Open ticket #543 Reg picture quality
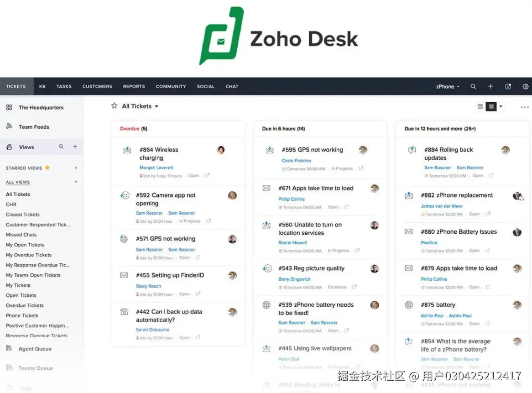The image size is (532, 393). click(312, 268)
